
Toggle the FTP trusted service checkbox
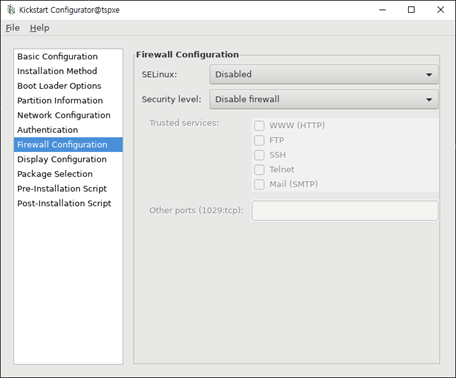point(259,140)
